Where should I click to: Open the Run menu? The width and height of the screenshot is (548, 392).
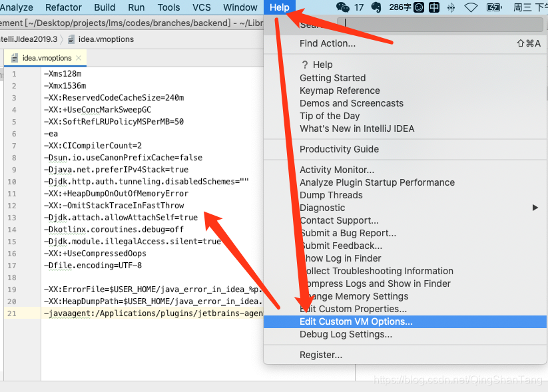(137, 7)
